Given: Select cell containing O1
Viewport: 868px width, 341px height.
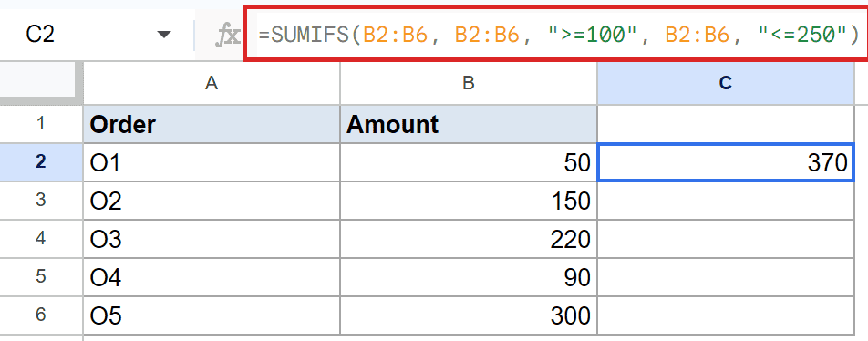Looking at the screenshot, I should click(x=212, y=162).
